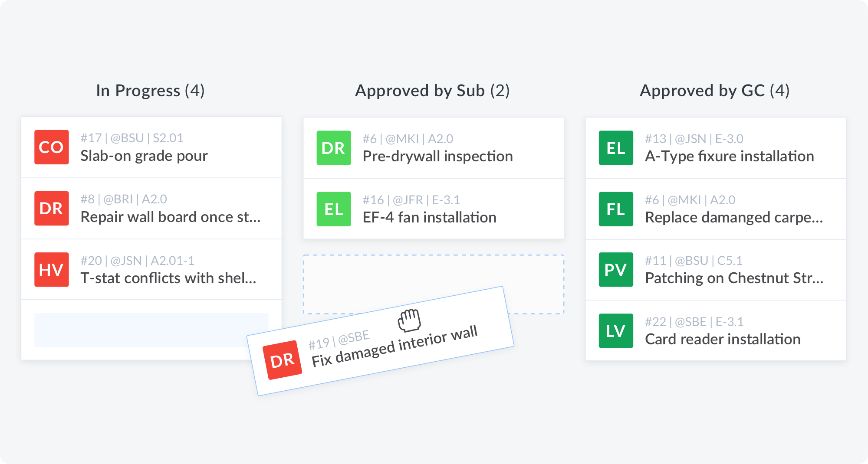Select the In Progress (4) column header
This screenshot has width=868, height=464.
click(150, 91)
